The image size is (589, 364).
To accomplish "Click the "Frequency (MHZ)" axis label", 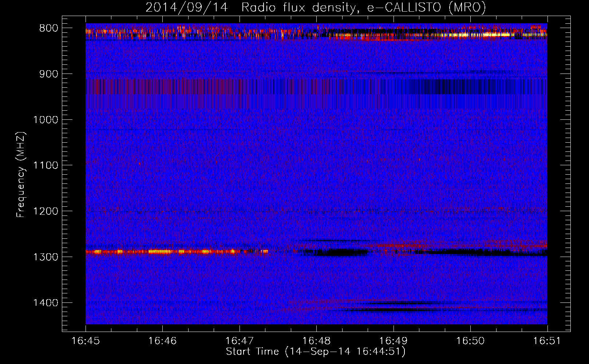I will [21, 175].
